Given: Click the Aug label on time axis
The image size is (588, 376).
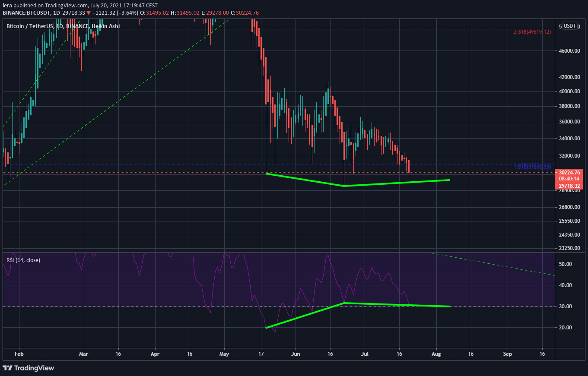Looking at the screenshot, I should 436,354.
